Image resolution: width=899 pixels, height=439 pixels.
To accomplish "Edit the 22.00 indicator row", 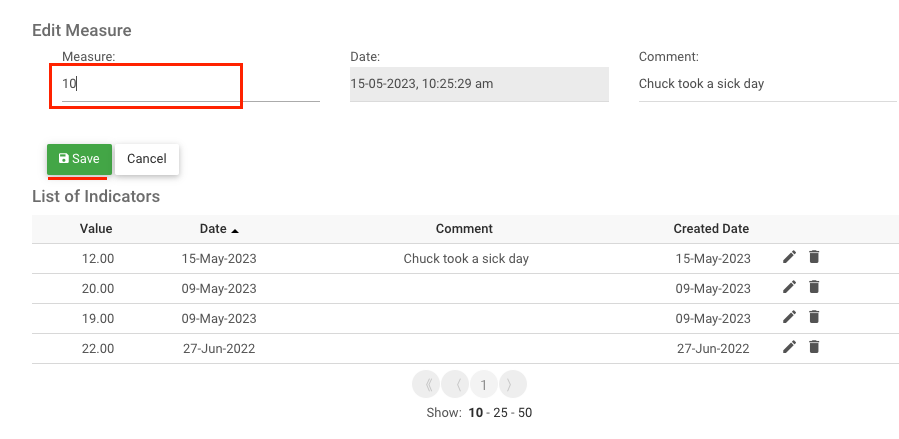I will [x=789, y=348].
